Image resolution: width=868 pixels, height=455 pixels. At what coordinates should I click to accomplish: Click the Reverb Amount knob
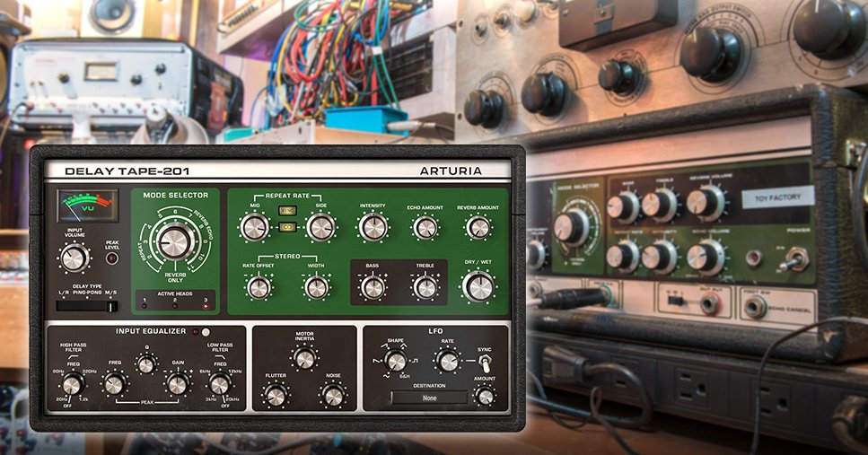(478, 227)
